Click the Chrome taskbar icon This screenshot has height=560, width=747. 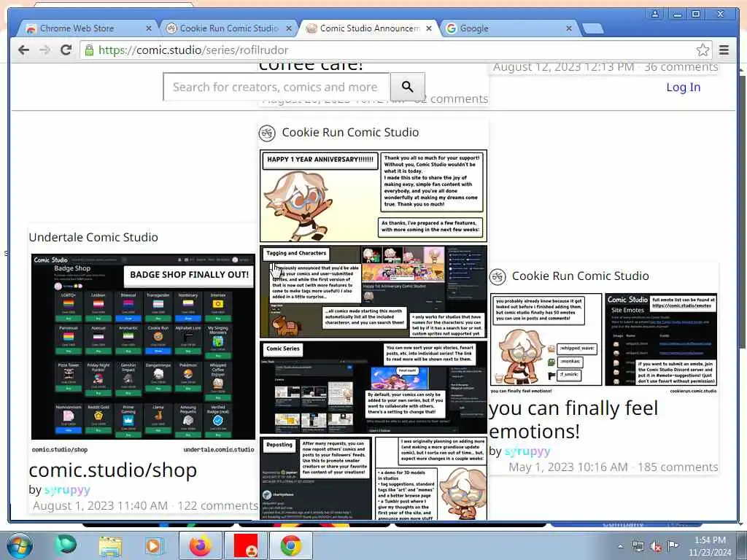[290, 546]
